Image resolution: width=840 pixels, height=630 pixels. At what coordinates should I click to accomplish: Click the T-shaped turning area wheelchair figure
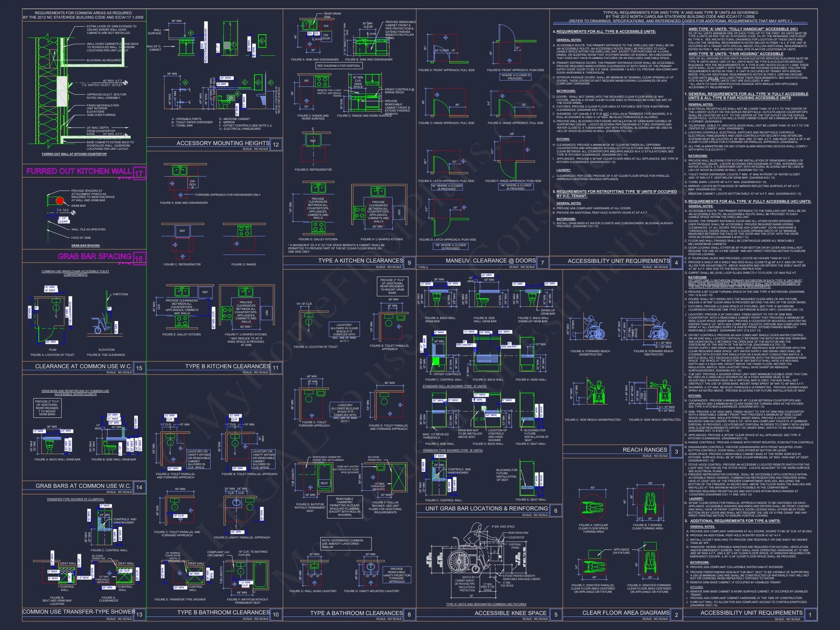(650, 503)
